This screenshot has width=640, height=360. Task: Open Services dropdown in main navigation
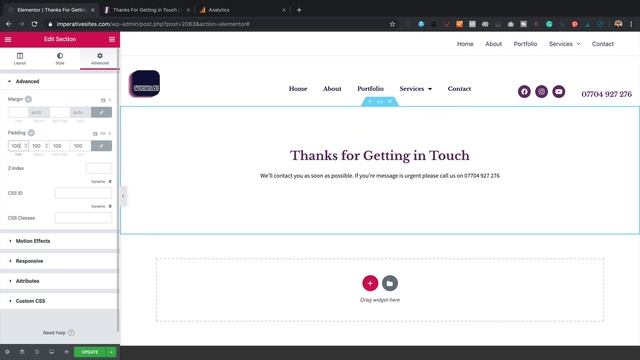(x=416, y=89)
